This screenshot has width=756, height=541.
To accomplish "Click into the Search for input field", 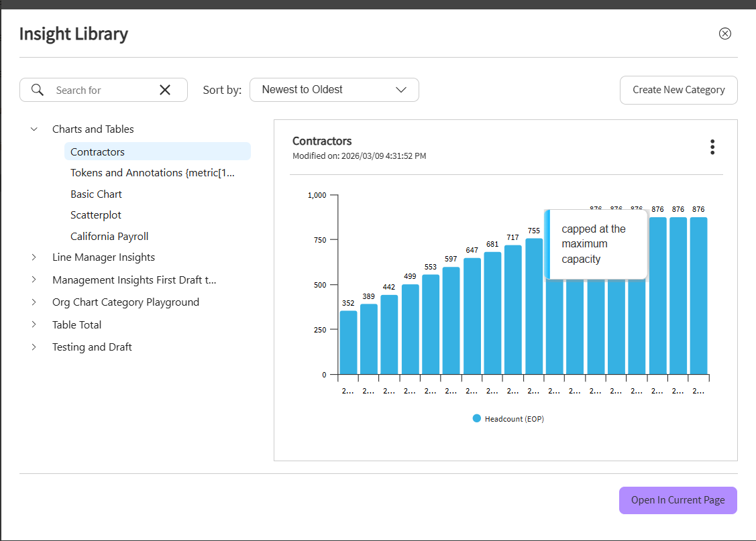I will tap(101, 90).
